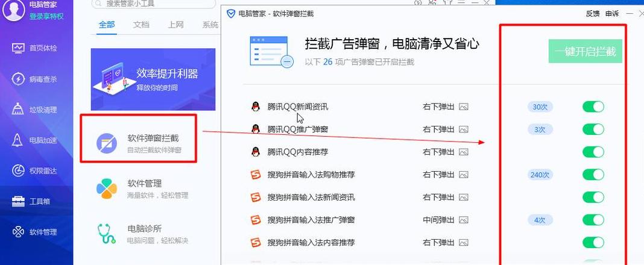Select the 全部 tab

(x=107, y=25)
